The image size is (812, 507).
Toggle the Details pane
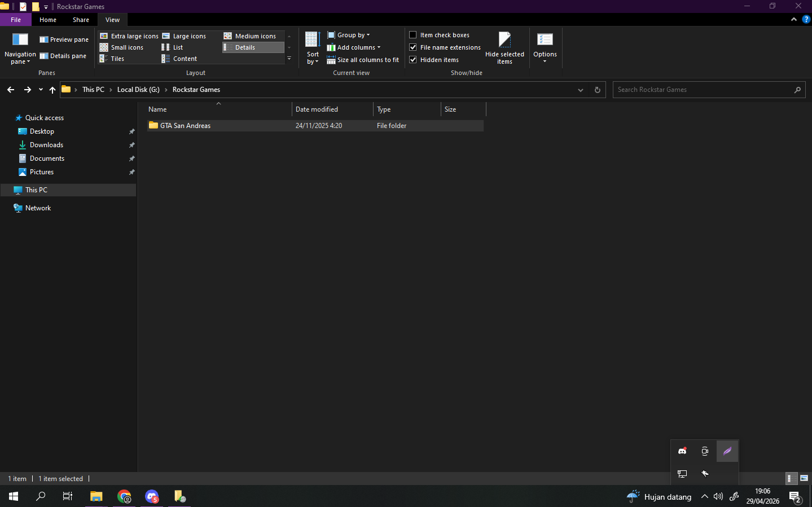pos(63,56)
